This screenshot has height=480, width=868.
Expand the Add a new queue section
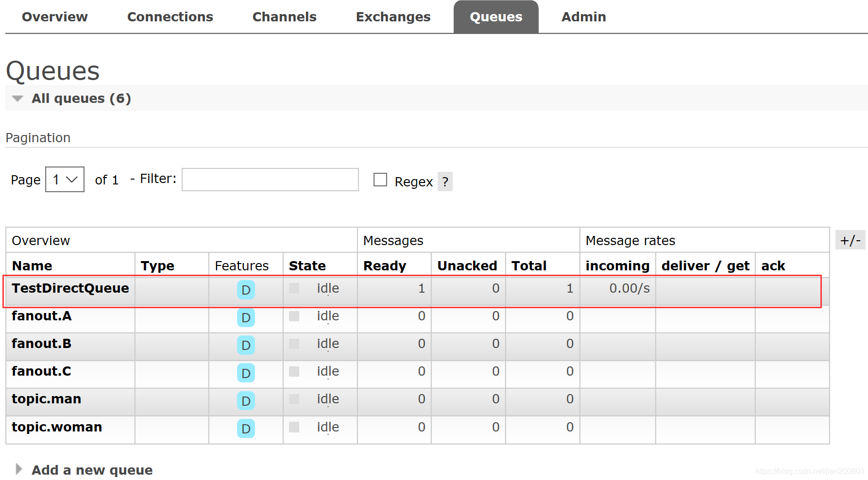pos(85,470)
